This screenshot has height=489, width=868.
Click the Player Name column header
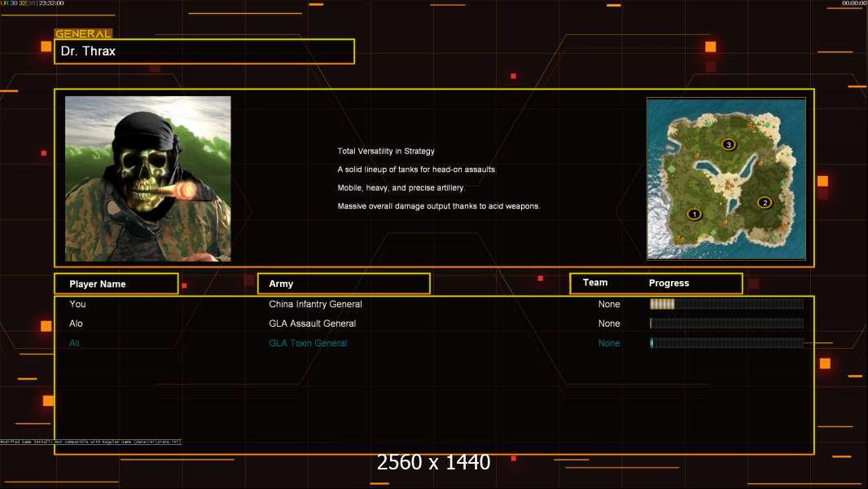(116, 284)
